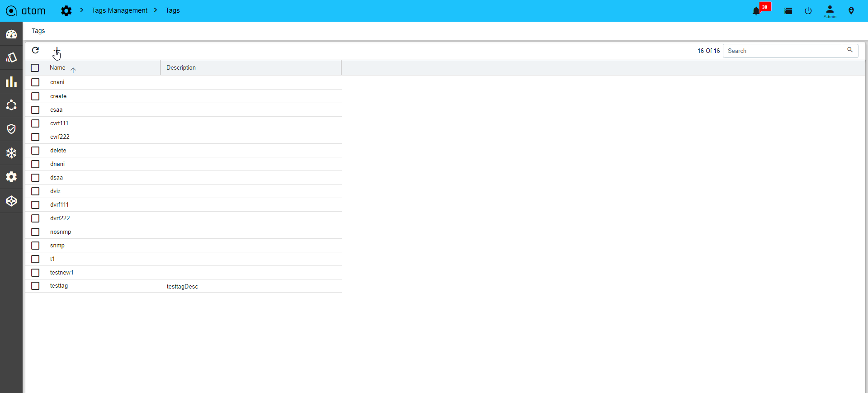Click the power logout icon
This screenshot has width=868, height=393.
pyautogui.click(x=808, y=11)
